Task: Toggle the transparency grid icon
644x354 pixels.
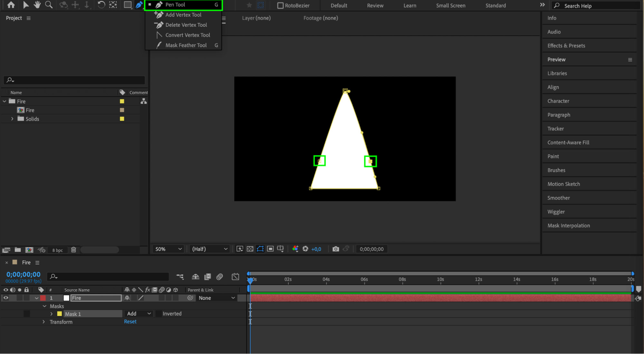Action: [x=250, y=249]
